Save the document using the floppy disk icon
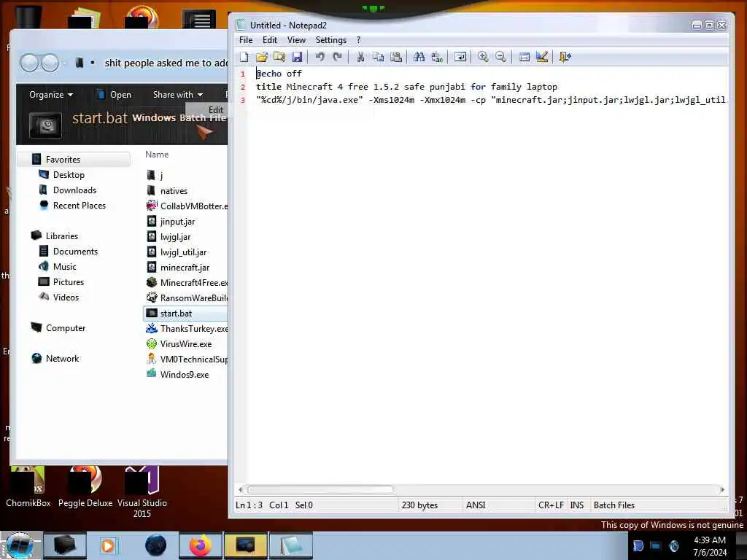 [297, 57]
